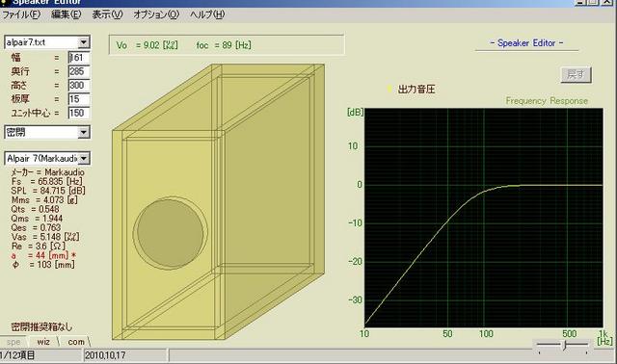The height and width of the screenshot is (364, 617).
Task: Switch to the wiz tab
Action: 43,342
